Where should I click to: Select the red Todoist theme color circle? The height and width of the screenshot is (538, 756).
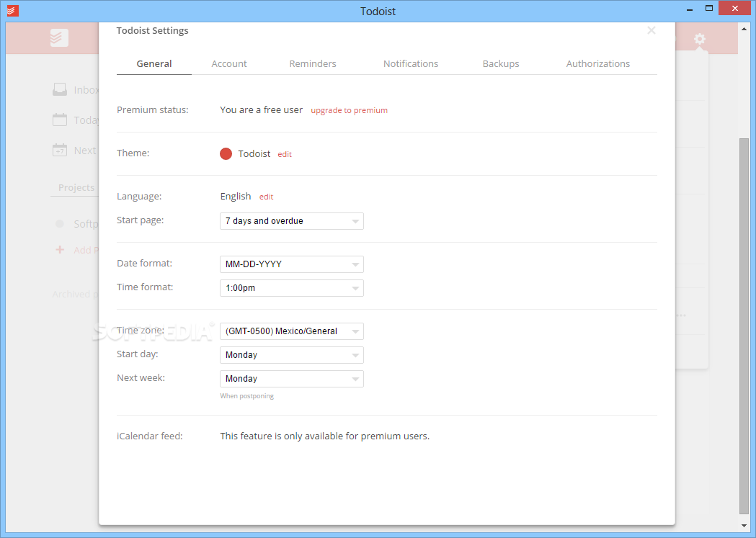coord(226,153)
